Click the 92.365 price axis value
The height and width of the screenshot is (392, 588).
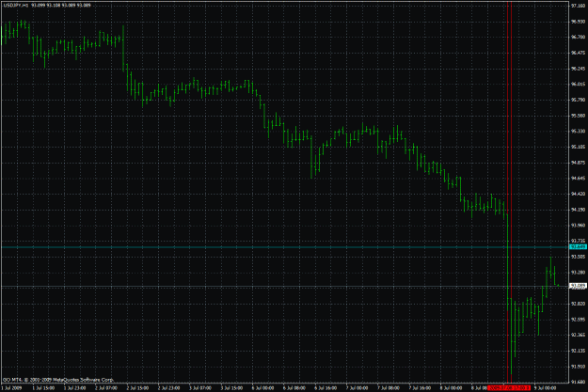tap(578, 335)
